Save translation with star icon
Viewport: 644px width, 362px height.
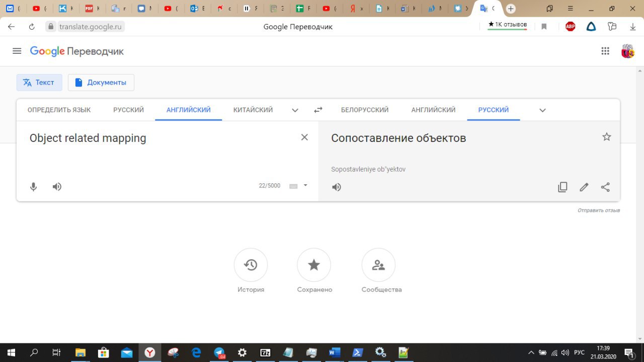click(607, 137)
